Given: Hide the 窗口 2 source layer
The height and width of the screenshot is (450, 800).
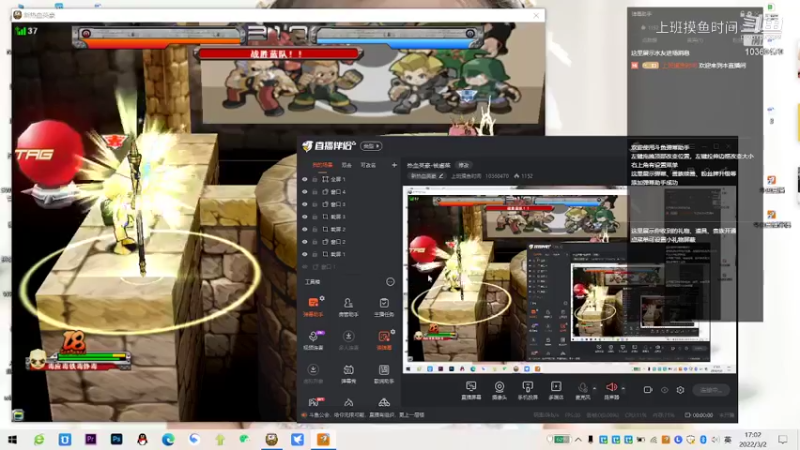Looking at the screenshot, I should click(x=305, y=242).
